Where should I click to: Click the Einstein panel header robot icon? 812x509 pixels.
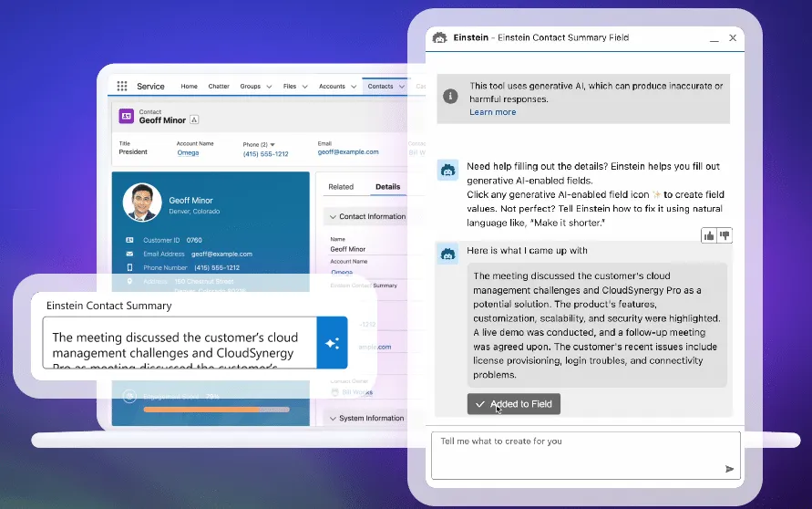(439, 37)
